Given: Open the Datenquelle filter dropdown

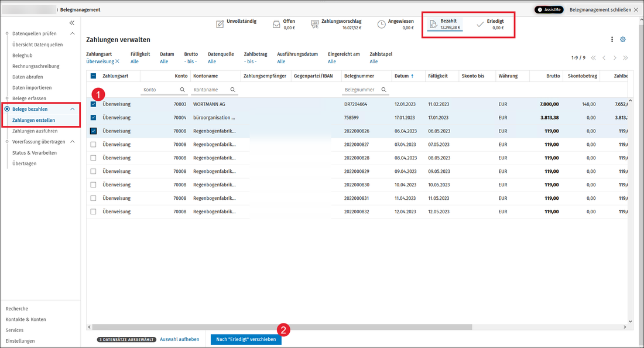Looking at the screenshot, I should click(211, 62).
